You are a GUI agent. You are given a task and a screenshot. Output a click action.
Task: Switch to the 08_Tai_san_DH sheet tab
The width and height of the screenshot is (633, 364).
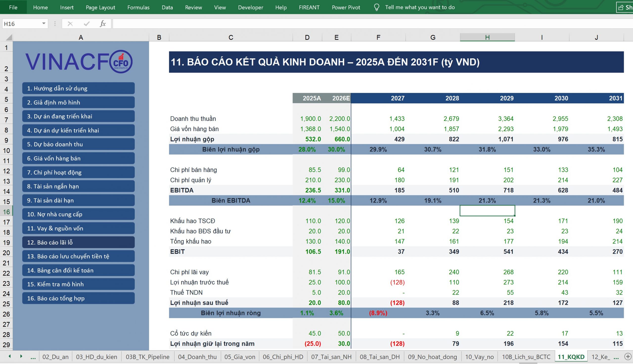pyautogui.click(x=380, y=357)
